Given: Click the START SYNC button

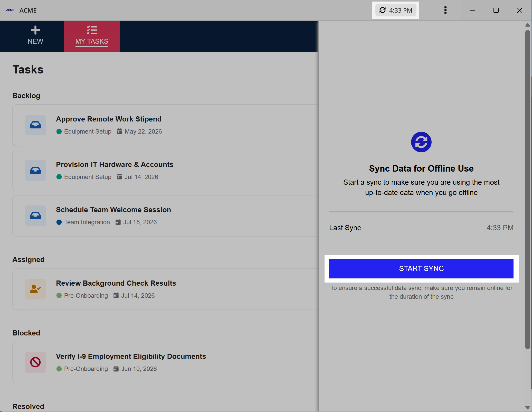Looking at the screenshot, I should coord(421,268).
